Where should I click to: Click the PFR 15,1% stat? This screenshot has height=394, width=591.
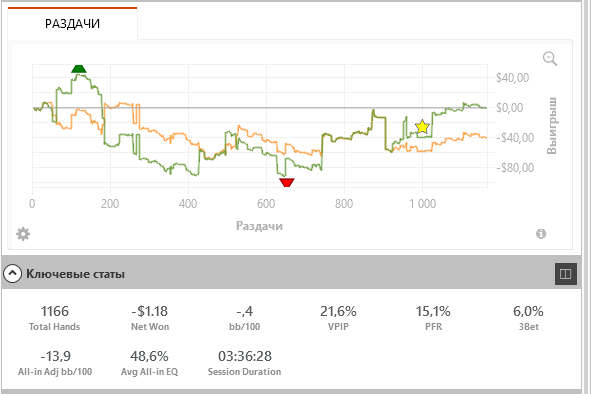[433, 318]
